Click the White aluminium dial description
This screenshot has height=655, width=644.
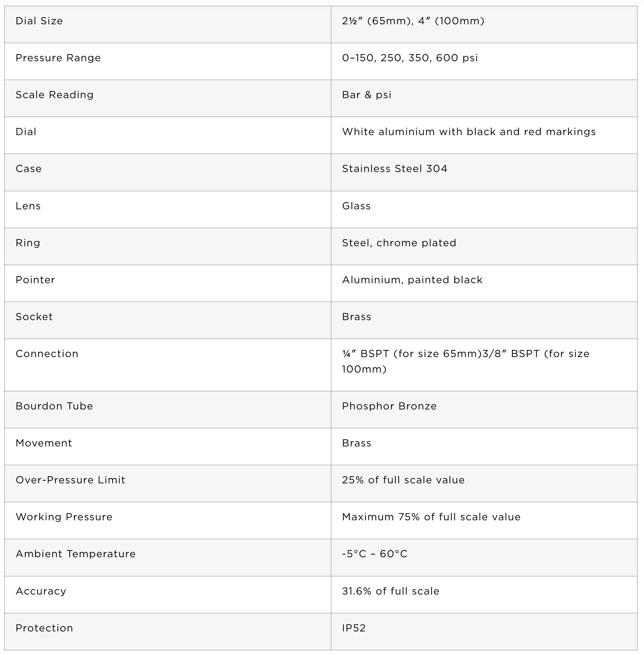[x=469, y=132]
